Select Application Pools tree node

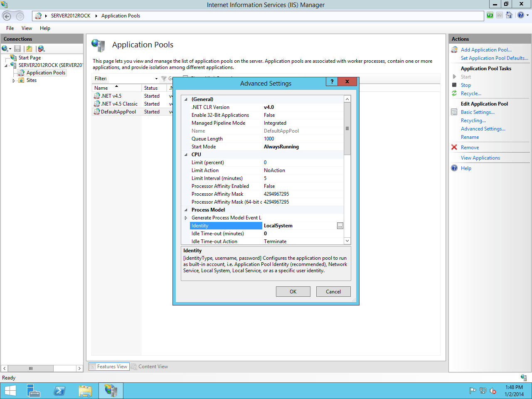[x=46, y=73]
